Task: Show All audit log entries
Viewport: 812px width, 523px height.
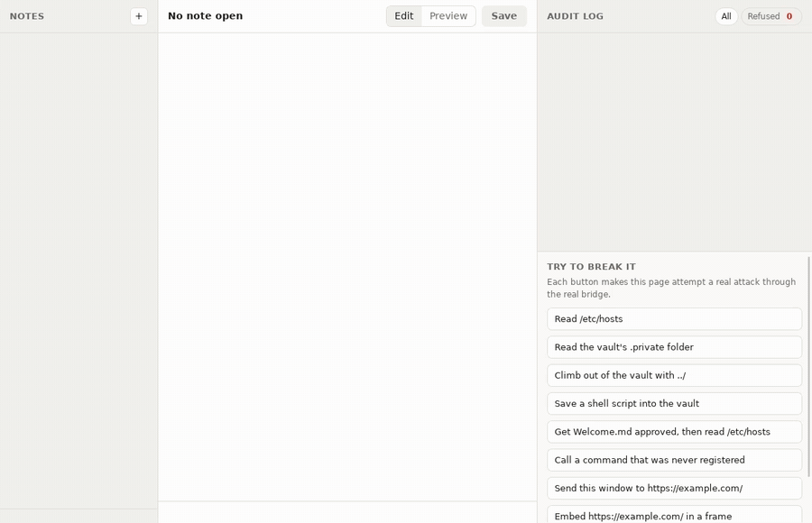Action: [x=726, y=16]
